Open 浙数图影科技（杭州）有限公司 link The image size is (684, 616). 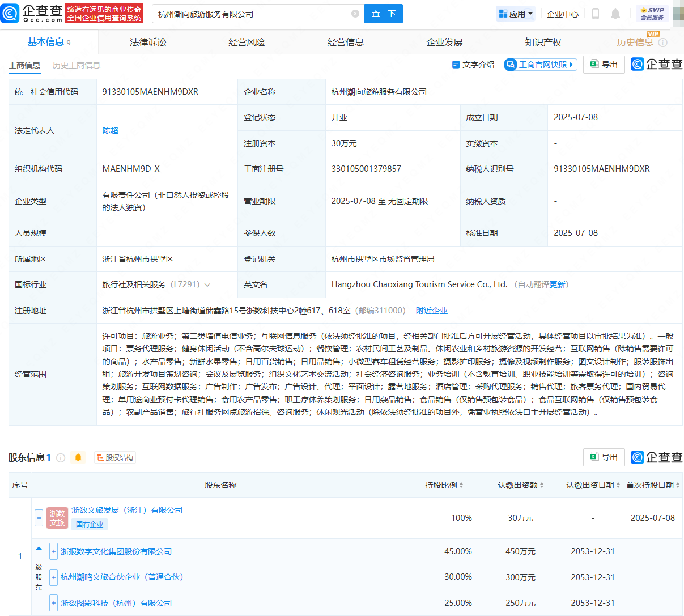(116, 603)
